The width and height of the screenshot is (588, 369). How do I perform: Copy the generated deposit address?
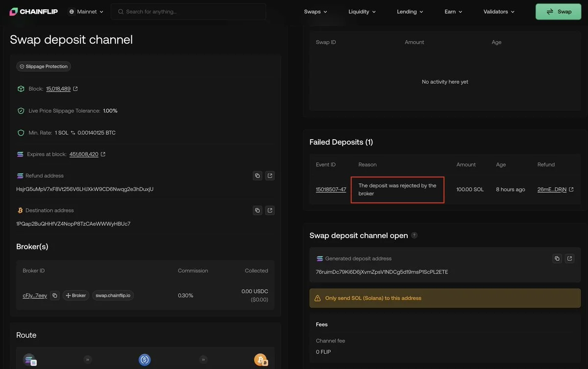(x=557, y=258)
